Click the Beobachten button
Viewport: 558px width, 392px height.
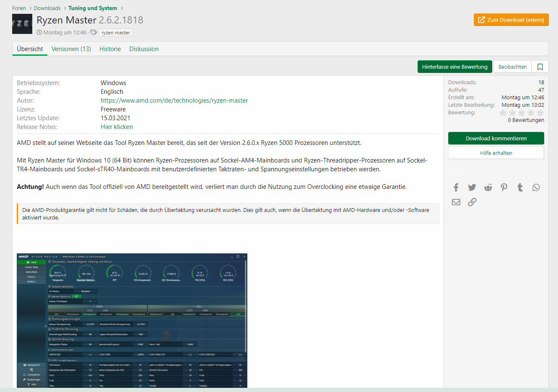coord(512,67)
